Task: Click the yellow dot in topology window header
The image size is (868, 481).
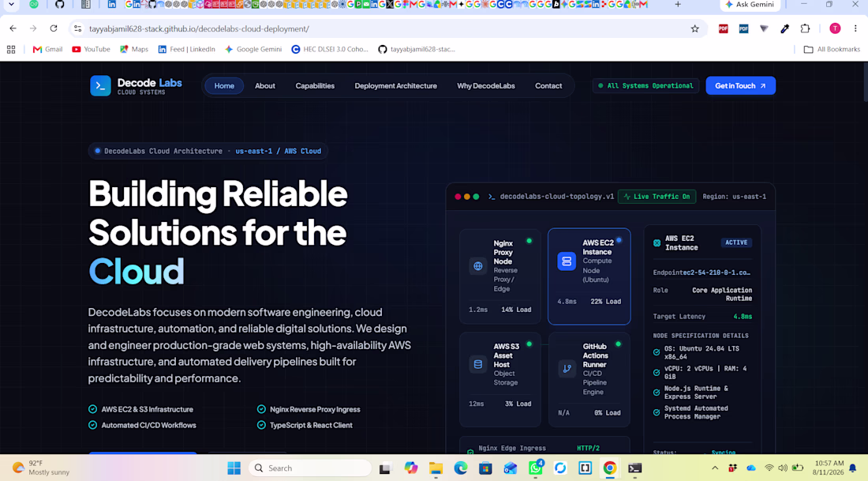Action: [x=466, y=197]
